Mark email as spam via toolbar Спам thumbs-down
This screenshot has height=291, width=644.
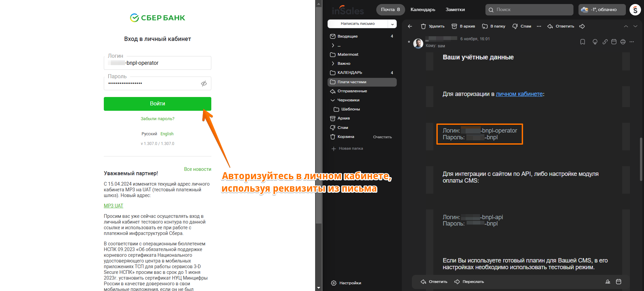pyautogui.click(x=522, y=26)
